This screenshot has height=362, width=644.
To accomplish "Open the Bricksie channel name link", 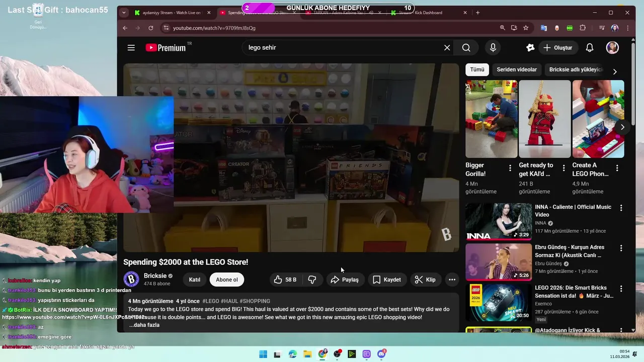I will pyautogui.click(x=155, y=276).
